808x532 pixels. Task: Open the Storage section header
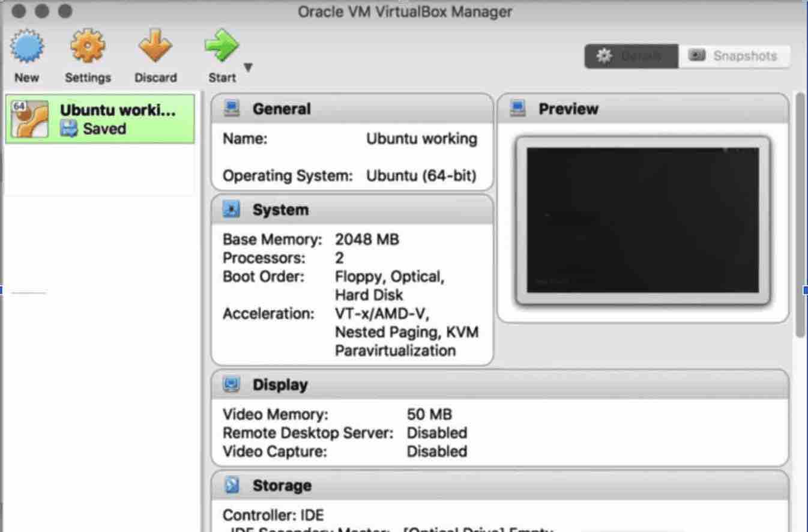[500, 485]
